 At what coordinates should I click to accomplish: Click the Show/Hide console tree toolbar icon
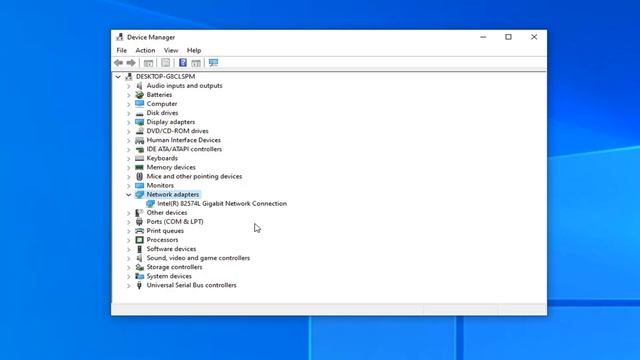tap(148, 63)
